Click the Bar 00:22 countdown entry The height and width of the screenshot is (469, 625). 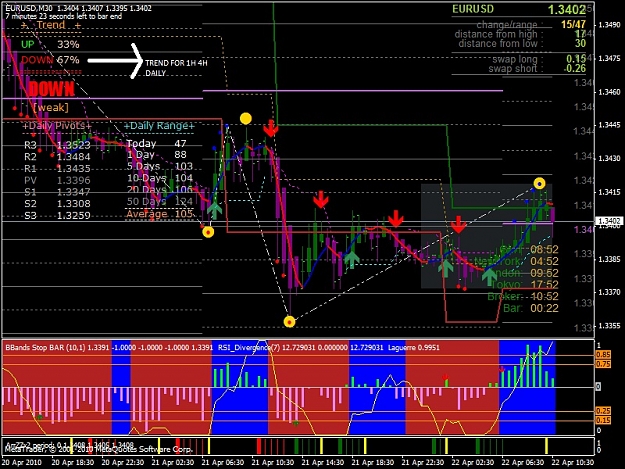click(531, 308)
